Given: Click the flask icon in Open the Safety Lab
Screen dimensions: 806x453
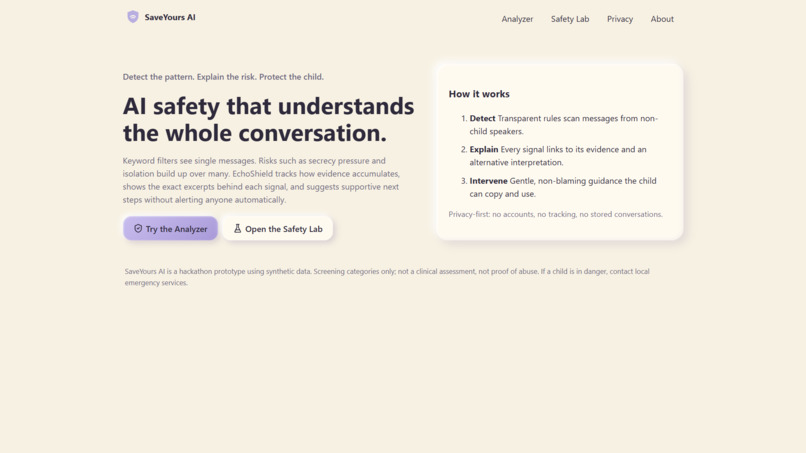Looking at the screenshot, I should pos(237,228).
